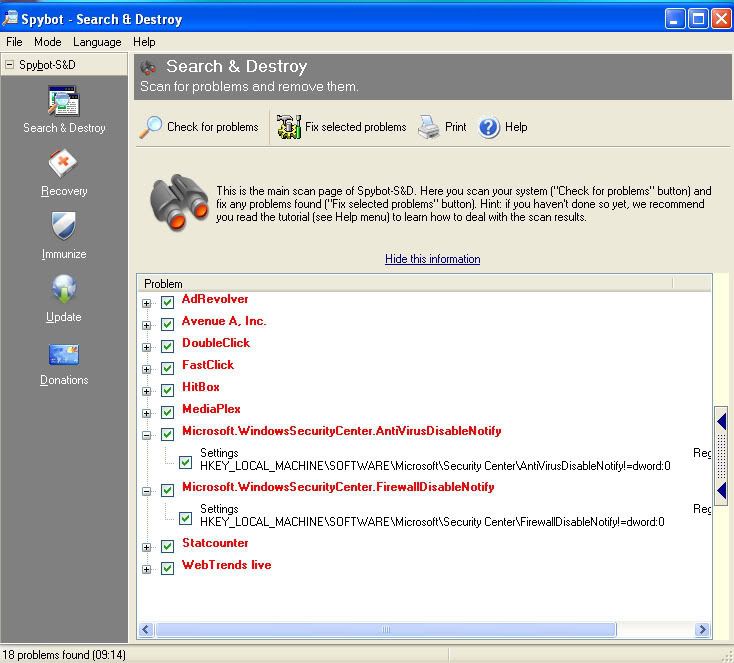Screen dimensions: 734x663
Task: Click the Fix selected problems tools icon
Action: 289,127
